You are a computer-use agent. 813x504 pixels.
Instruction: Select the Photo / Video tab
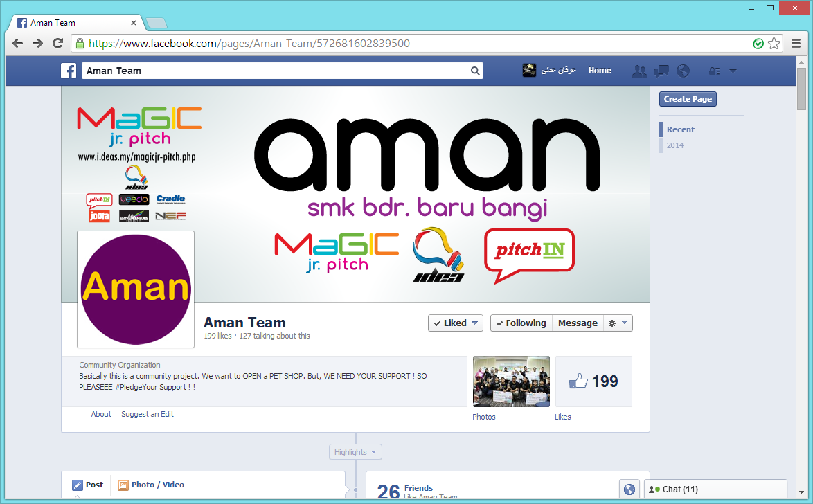tap(151, 485)
